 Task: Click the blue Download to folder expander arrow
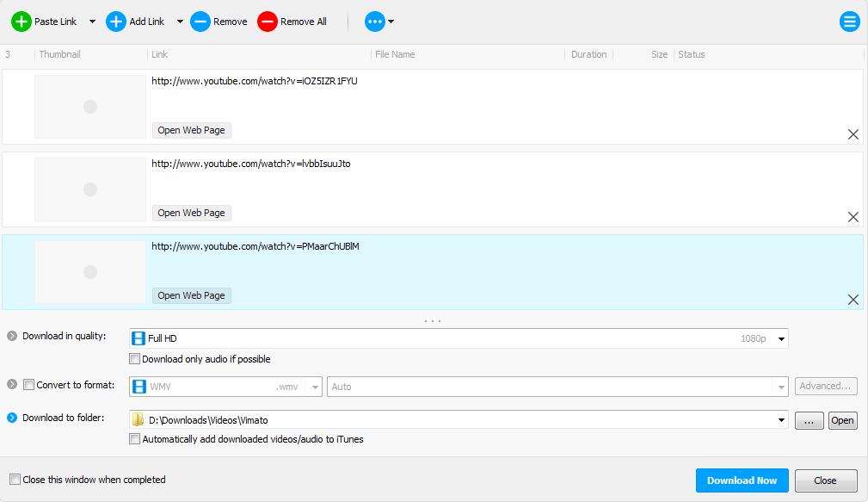click(x=12, y=418)
